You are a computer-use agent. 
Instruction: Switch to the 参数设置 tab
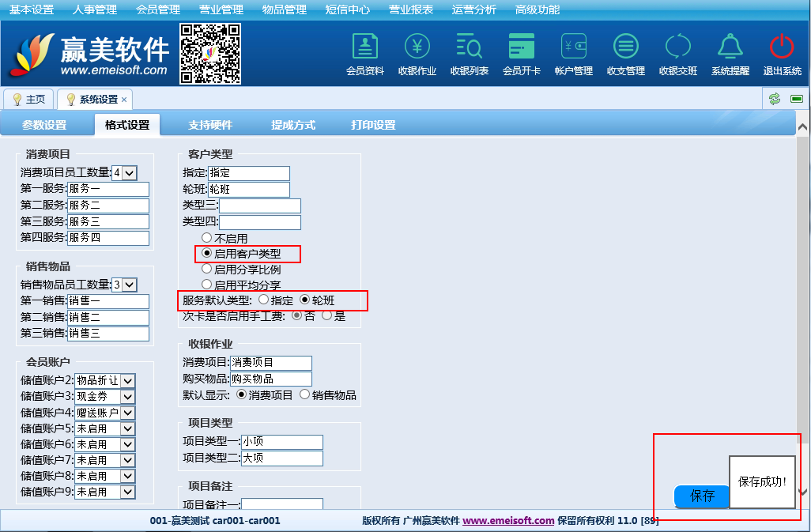(44, 125)
